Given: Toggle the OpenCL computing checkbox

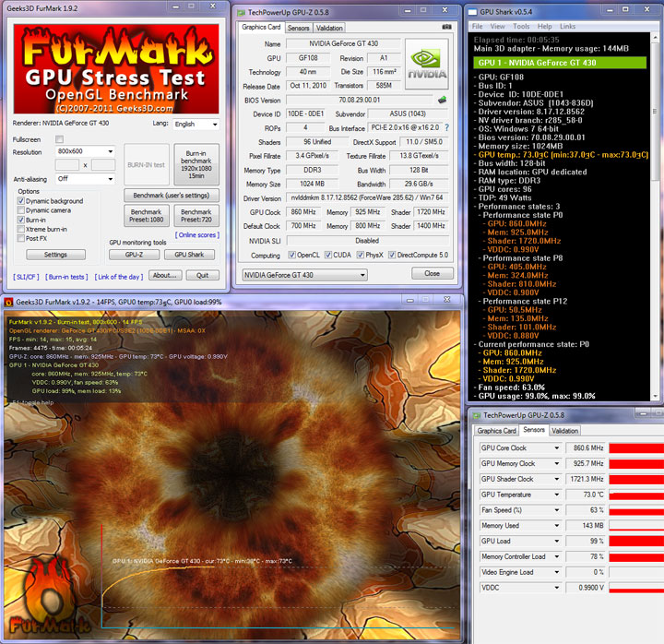Looking at the screenshot, I should point(291,255).
